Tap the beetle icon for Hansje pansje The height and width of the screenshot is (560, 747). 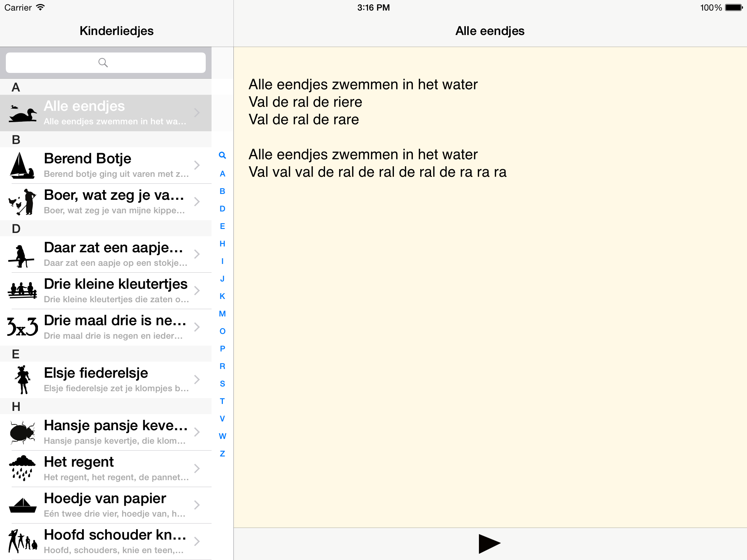click(x=23, y=432)
